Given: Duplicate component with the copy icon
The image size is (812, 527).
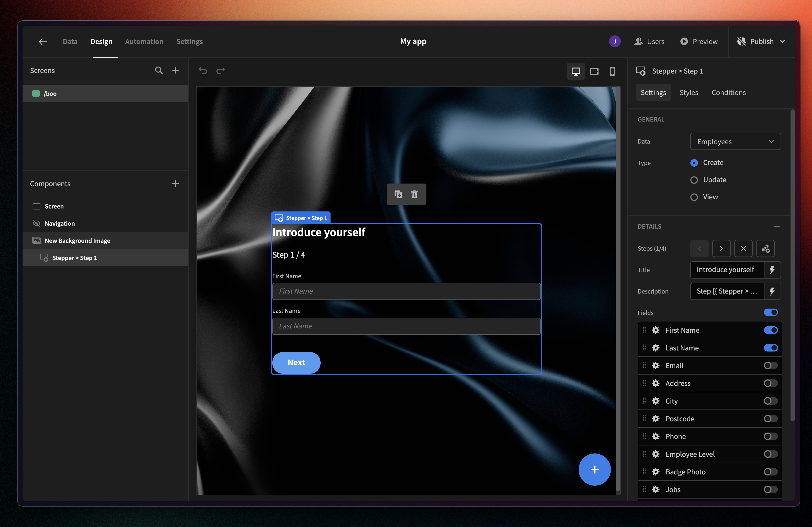Looking at the screenshot, I should [x=398, y=194].
